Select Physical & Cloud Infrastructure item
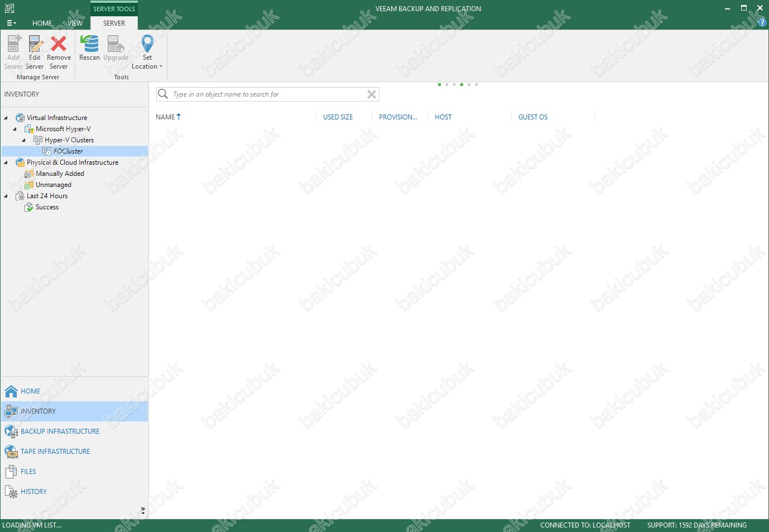 (x=73, y=162)
